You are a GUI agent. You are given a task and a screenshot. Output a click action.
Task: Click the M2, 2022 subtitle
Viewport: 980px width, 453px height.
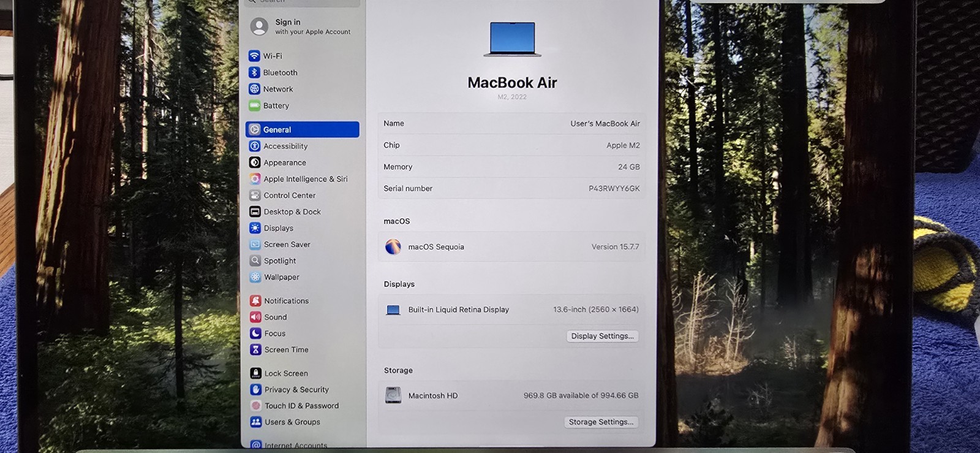pyautogui.click(x=512, y=97)
